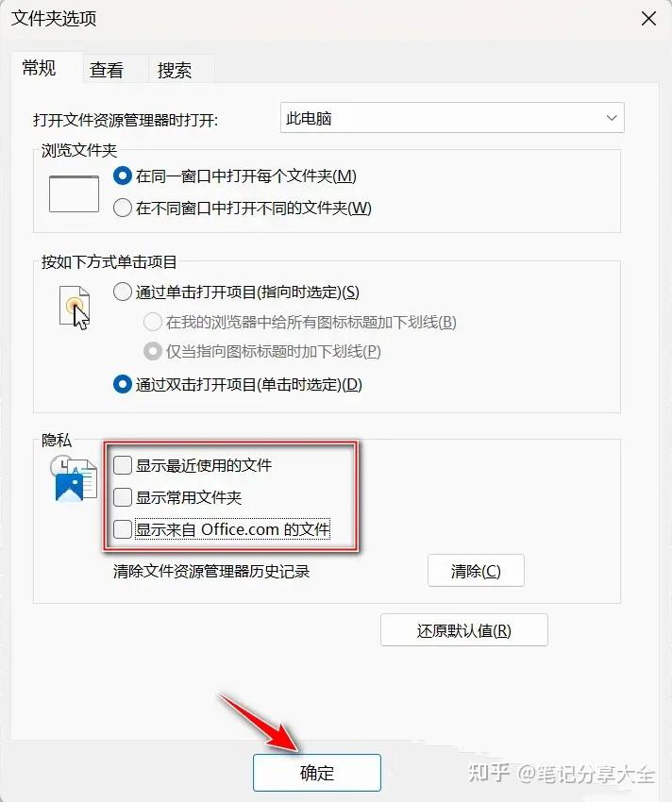This screenshot has width=672, height=802.
Task: Click the mouse-pointer click items icon
Action: (x=75, y=308)
